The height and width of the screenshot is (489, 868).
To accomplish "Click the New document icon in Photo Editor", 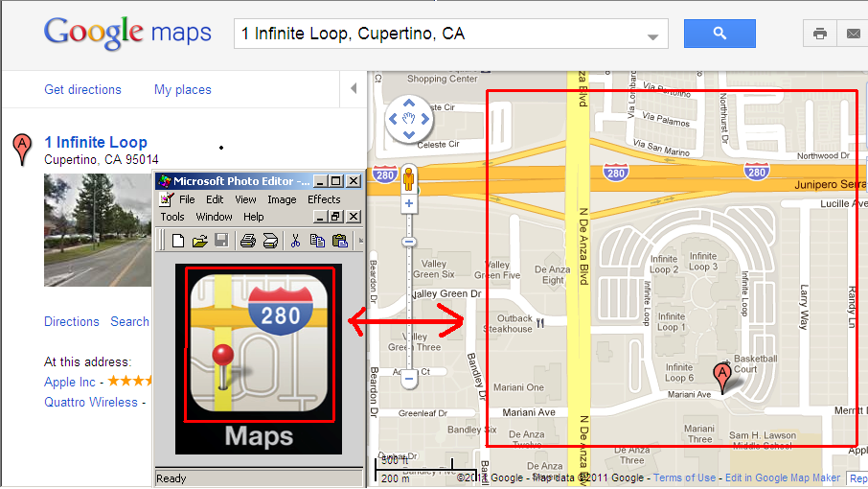I will point(178,241).
